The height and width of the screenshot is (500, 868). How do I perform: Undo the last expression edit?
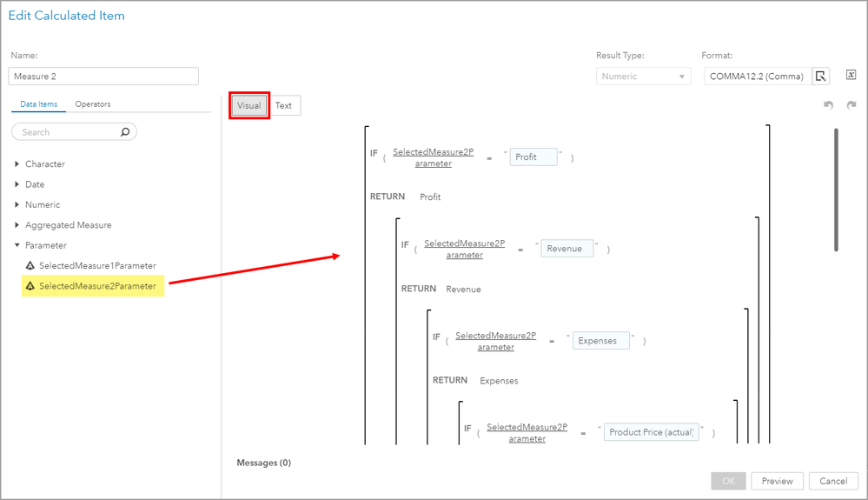tap(828, 105)
